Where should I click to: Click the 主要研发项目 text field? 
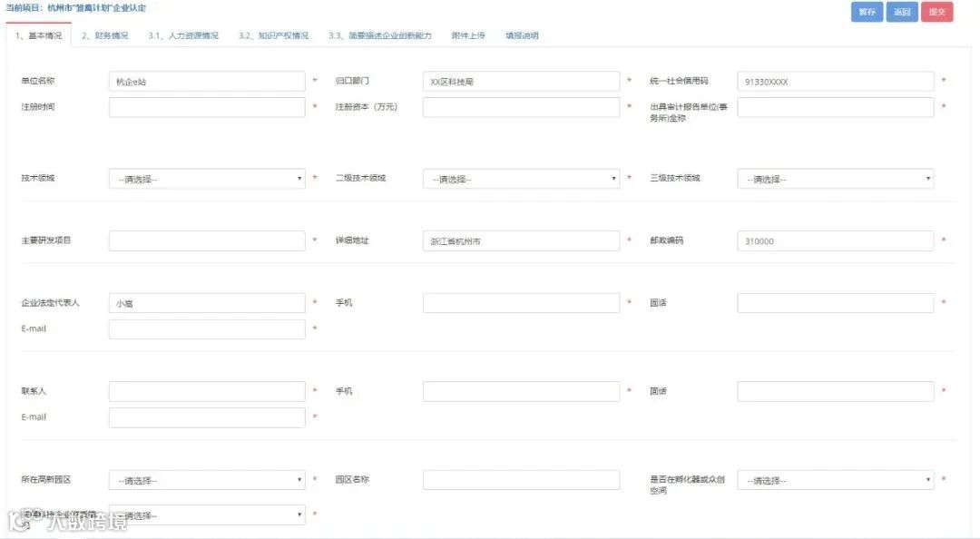[x=207, y=240]
